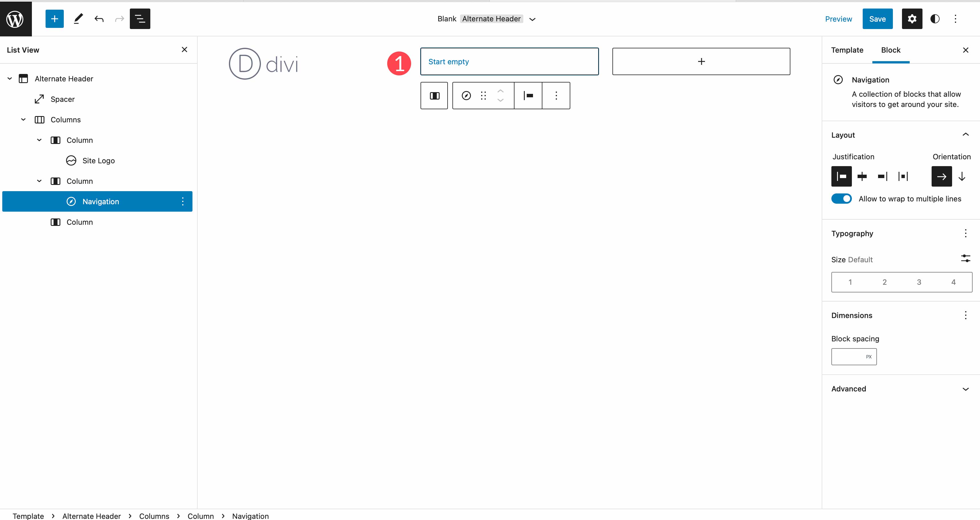The height and width of the screenshot is (520, 980).
Task: Select the left justification alignment icon
Action: 842,176
